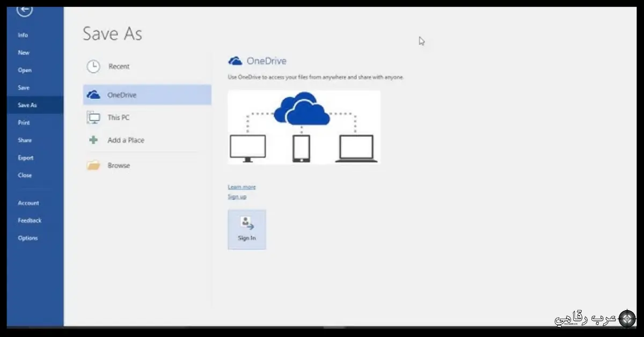The height and width of the screenshot is (337, 644).
Task: Click the back arrow icon
Action: pyautogui.click(x=25, y=10)
